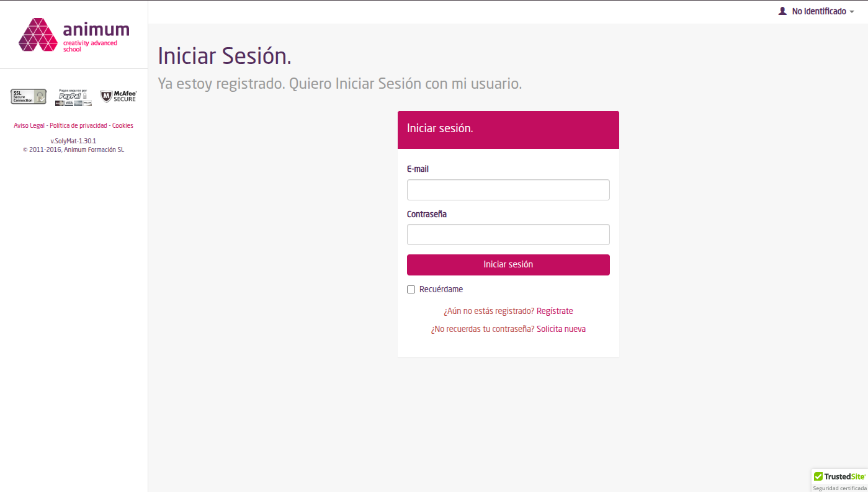This screenshot has height=492, width=868.
Task: Click the green TrustedSite checkmark icon
Action: pos(818,476)
